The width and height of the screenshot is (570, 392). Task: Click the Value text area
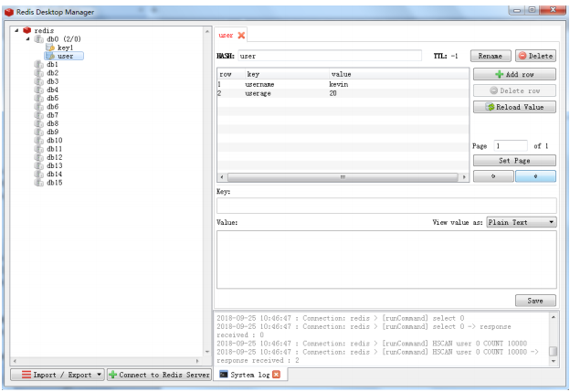pos(386,260)
